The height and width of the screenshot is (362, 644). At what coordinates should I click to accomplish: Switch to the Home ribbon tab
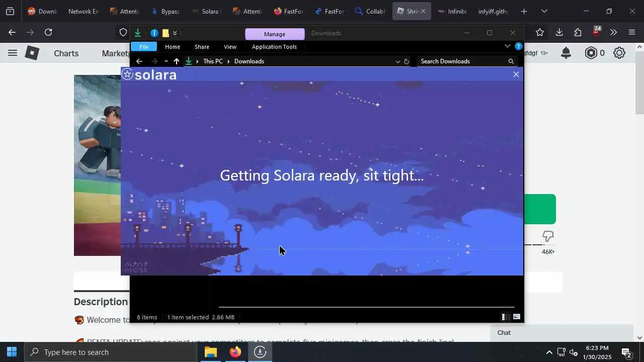pyautogui.click(x=172, y=47)
